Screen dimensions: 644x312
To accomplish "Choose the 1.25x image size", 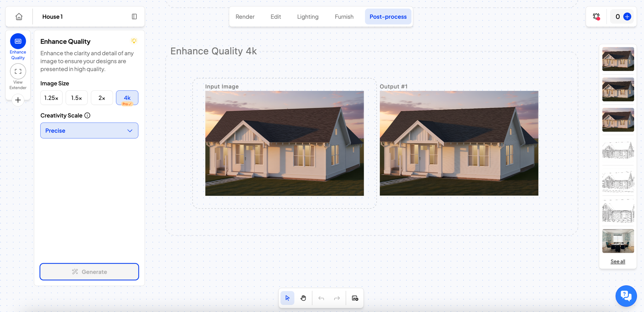I will 51,98.
